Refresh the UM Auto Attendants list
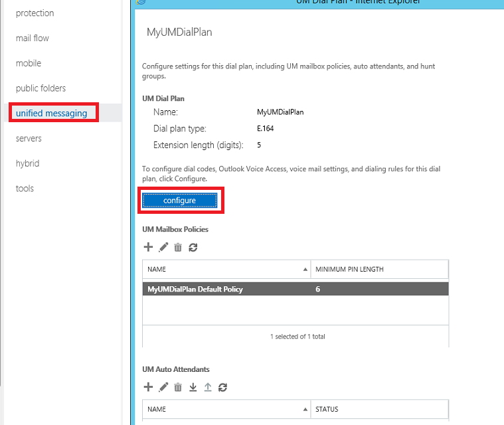 point(223,387)
